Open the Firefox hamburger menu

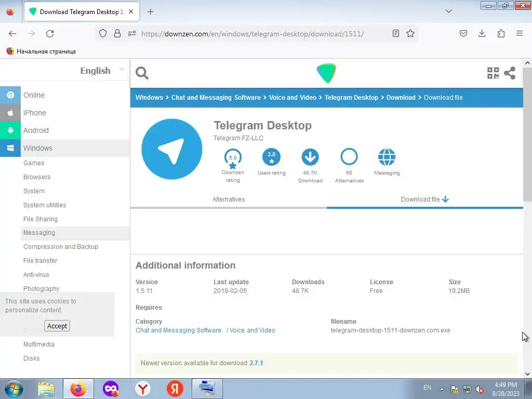pyautogui.click(x=520, y=33)
